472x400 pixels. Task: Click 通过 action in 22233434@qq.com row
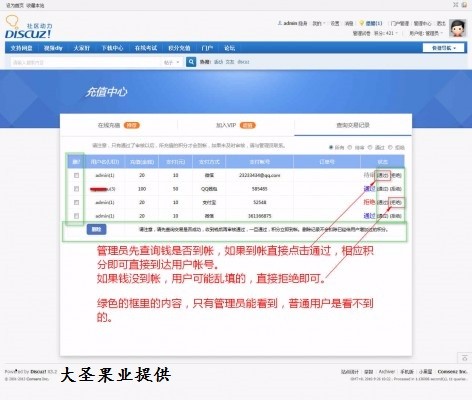pos(382,175)
